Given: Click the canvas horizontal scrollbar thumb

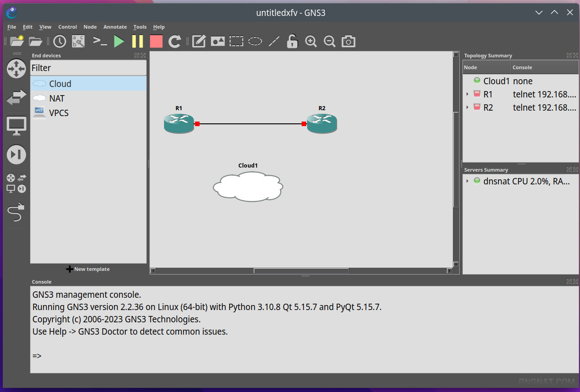Looking at the screenshot, I should pos(301,271).
